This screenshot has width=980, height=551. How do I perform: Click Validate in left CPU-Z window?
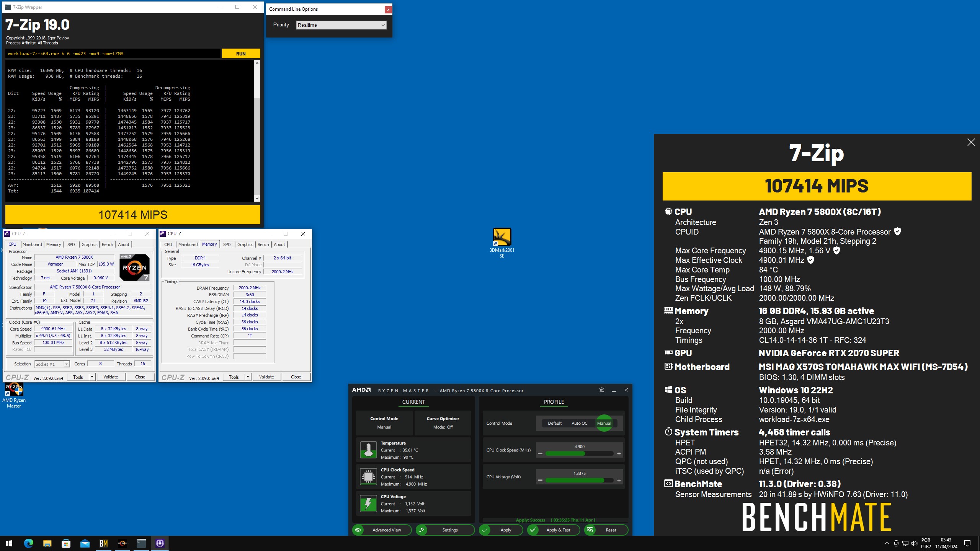point(111,377)
